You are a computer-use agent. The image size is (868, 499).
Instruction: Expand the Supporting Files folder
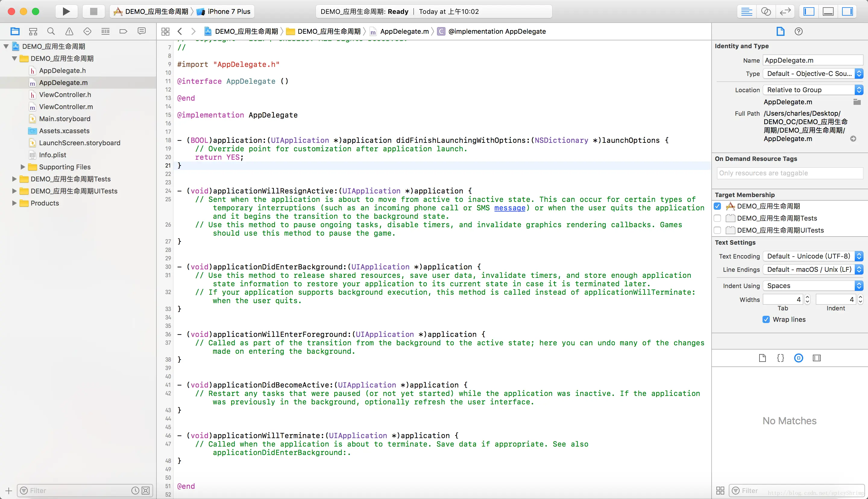point(23,167)
